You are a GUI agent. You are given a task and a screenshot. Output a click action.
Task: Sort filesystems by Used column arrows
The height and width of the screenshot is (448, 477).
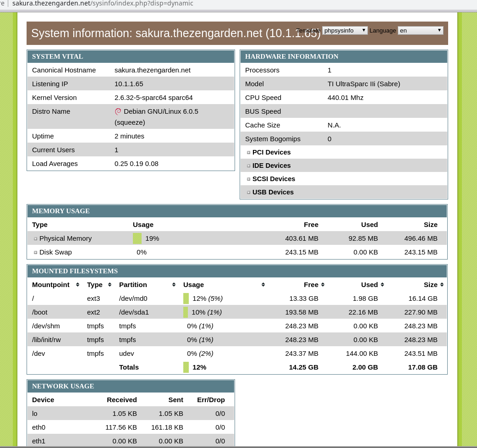point(383,285)
